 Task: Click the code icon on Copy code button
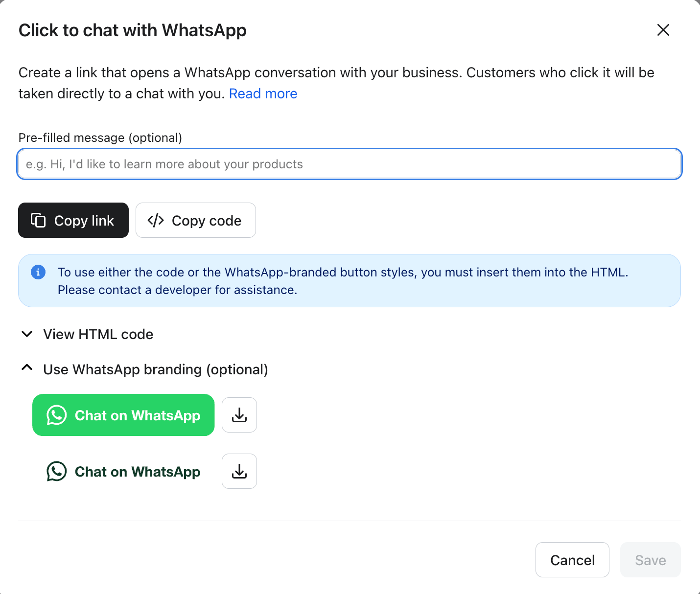[x=155, y=220]
